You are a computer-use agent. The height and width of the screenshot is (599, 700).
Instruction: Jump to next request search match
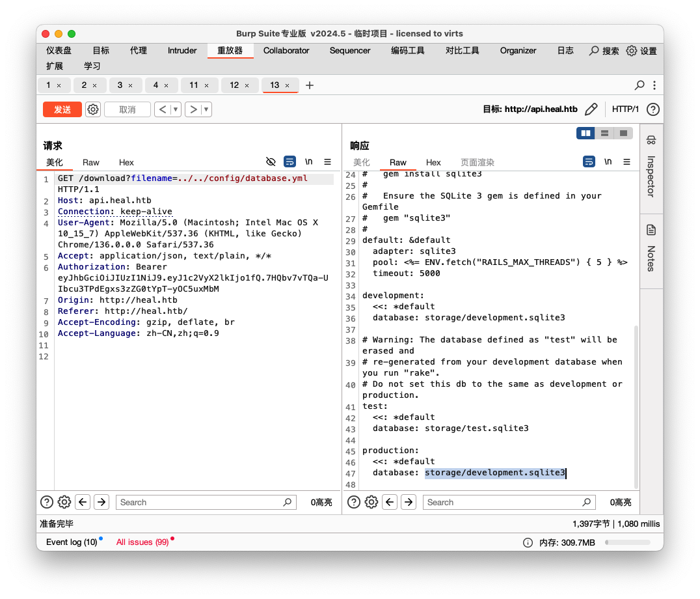click(101, 502)
